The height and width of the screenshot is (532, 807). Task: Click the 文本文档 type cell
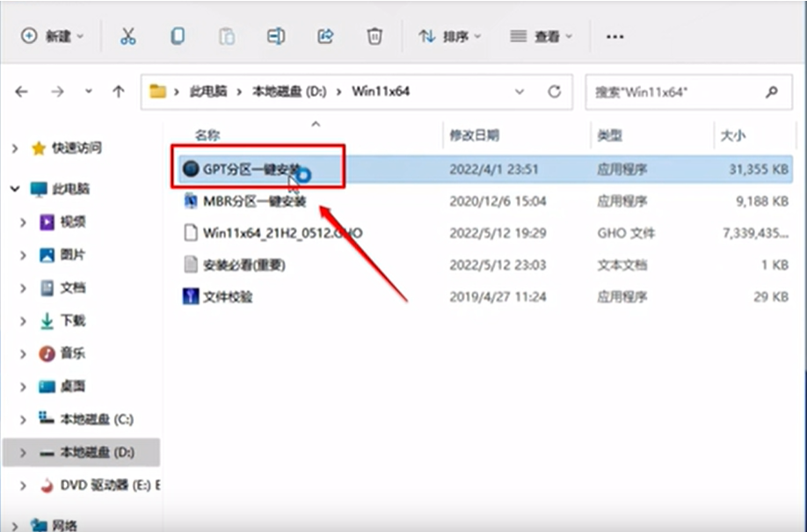tap(622, 265)
